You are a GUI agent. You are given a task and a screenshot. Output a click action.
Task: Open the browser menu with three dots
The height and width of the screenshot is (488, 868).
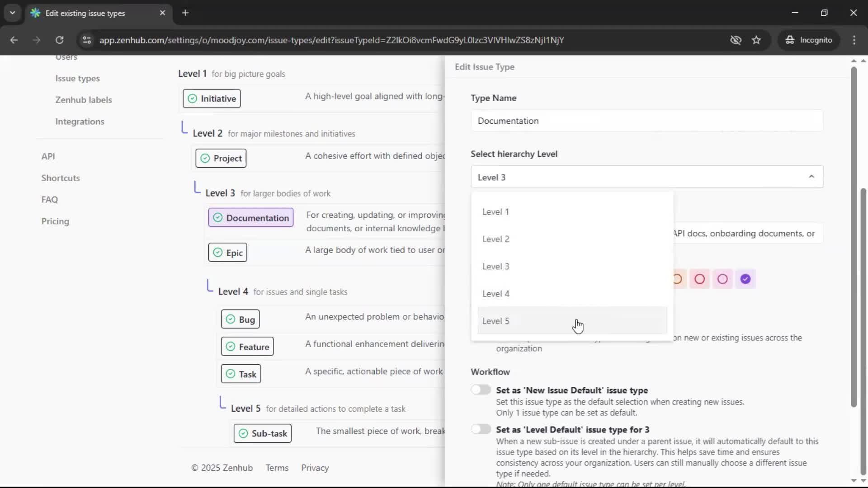coord(854,40)
